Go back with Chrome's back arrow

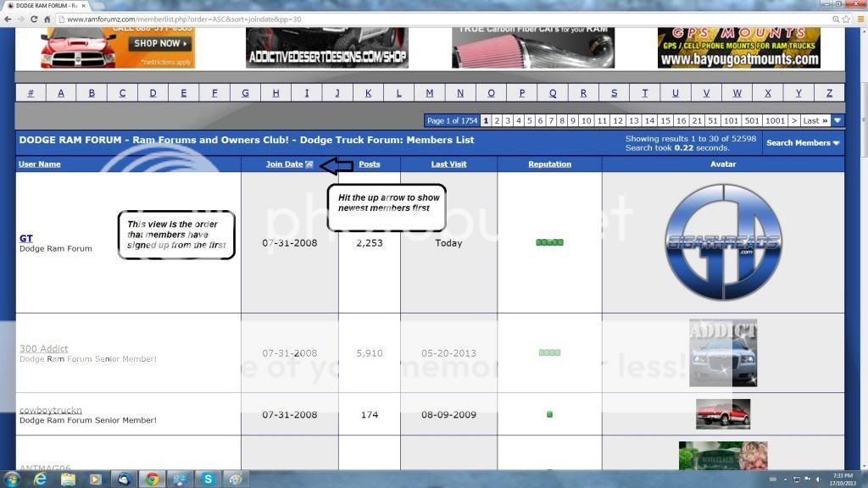pos(8,19)
